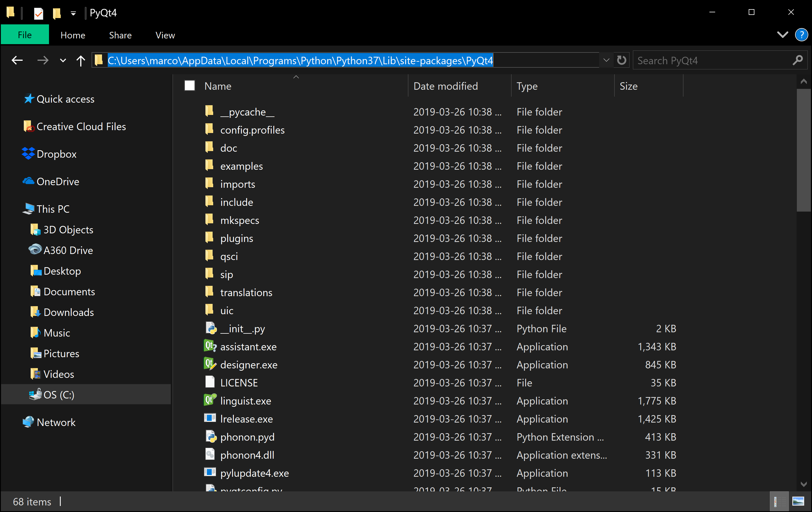This screenshot has height=512, width=812.
Task: Click the File menu tab
Action: point(25,35)
